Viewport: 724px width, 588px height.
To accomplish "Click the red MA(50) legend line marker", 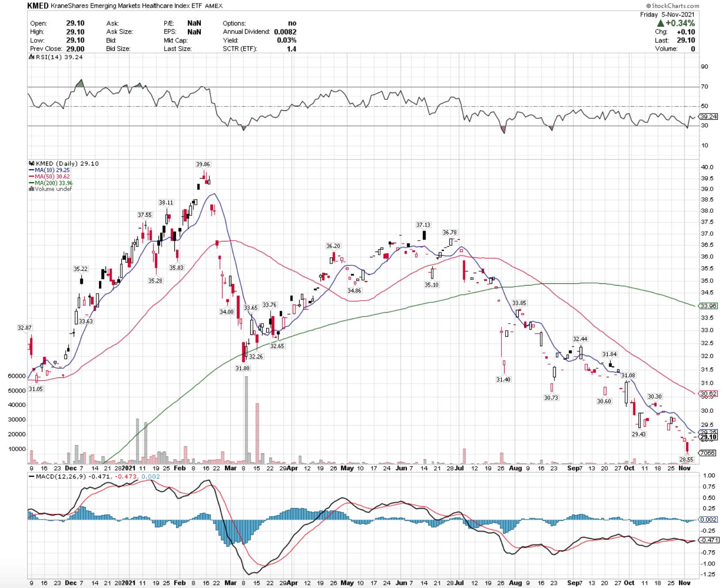I will (x=31, y=177).
